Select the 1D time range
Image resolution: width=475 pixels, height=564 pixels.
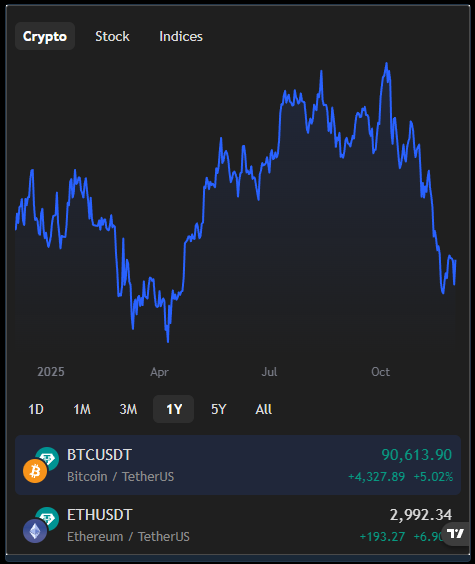[x=36, y=409]
